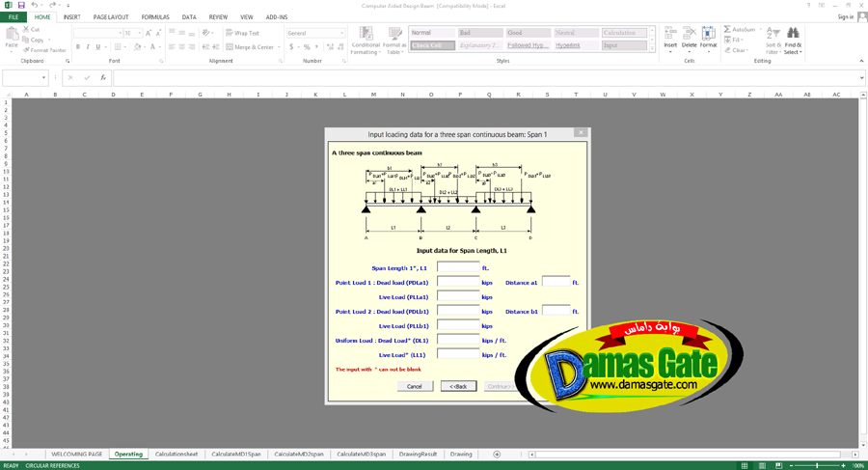The image size is (868, 470).
Task: Click the Fill Color bucket icon
Action: [137, 47]
